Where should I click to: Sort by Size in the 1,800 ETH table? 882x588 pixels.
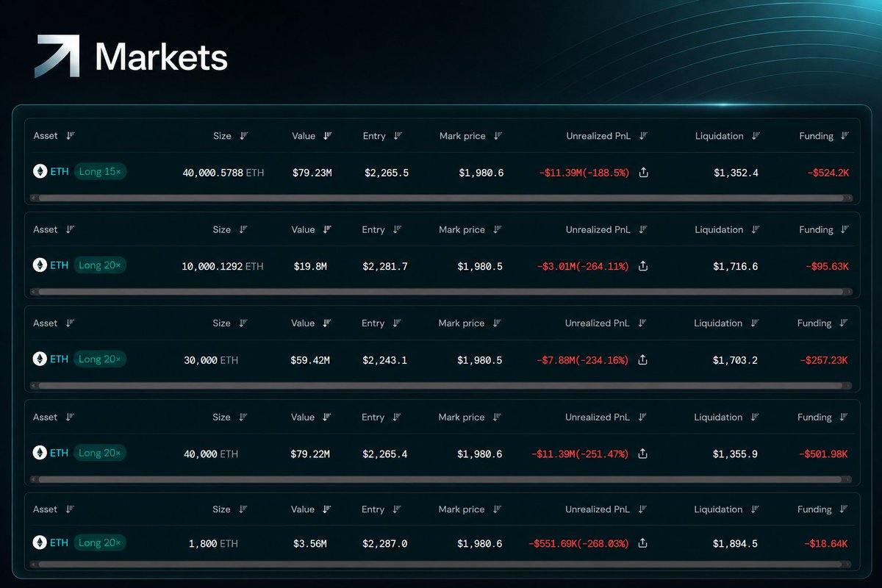pyautogui.click(x=243, y=509)
